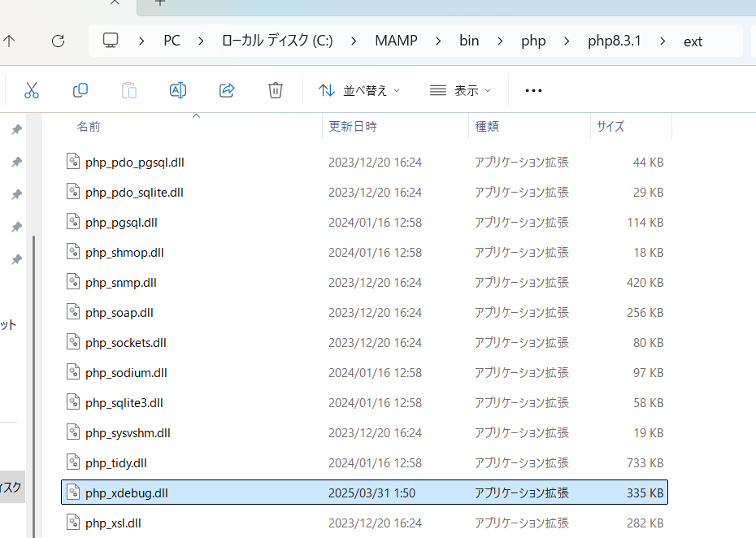Expand the chevron after bin breadcrumb

(499, 41)
